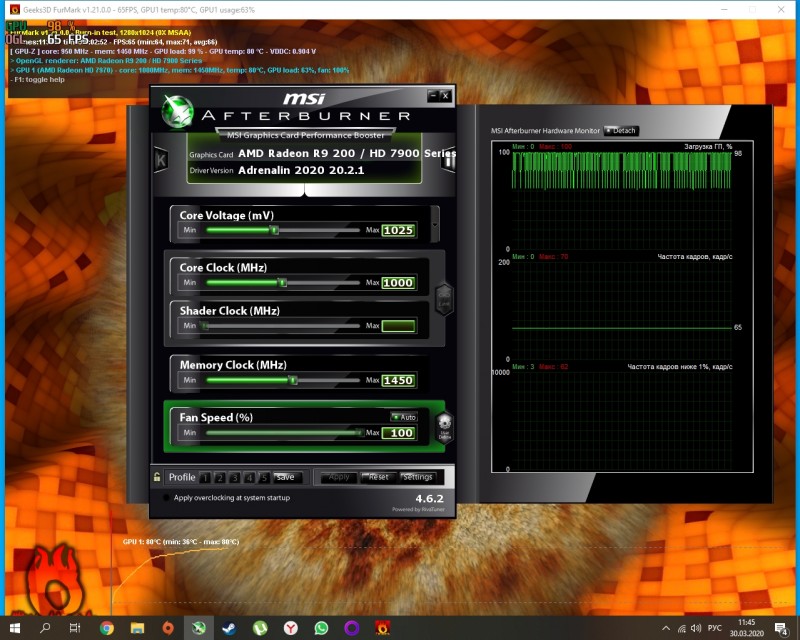
Task: Open the Windows Start menu
Action: click(x=15, y=628)
